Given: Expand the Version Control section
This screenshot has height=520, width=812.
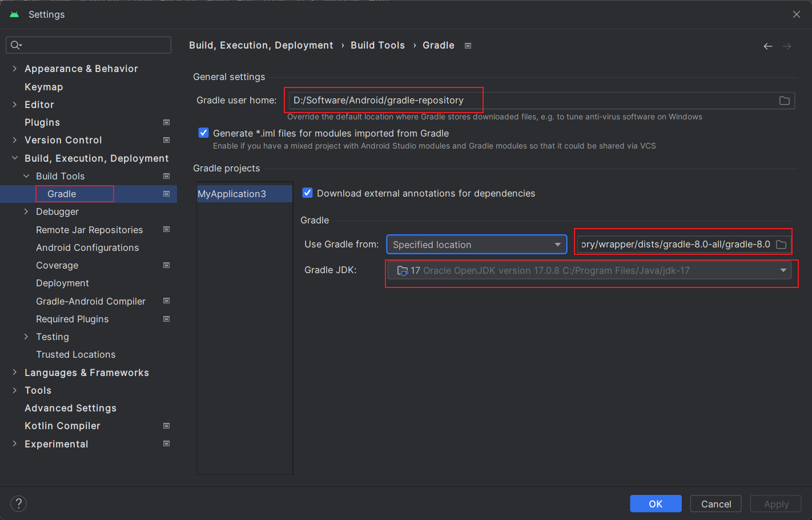Looking at the screenshot, I should [x=15, y=140].
